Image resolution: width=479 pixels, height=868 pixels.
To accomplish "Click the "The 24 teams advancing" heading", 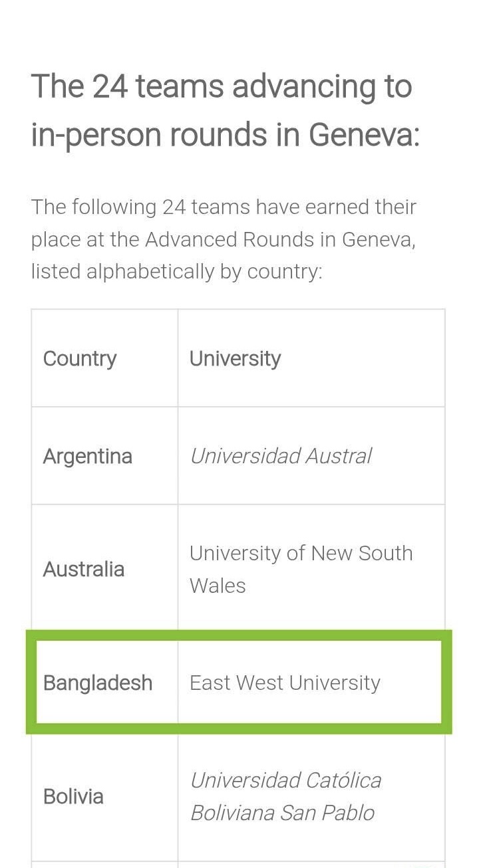I will tap(225, 110).
